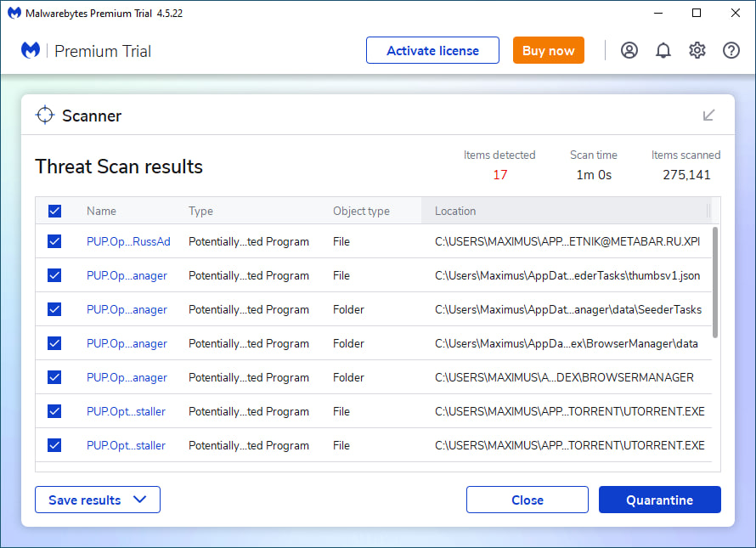Open the last PUP.Opt...staller link
The width and height of the screenshot is (756, 548).
126,445
